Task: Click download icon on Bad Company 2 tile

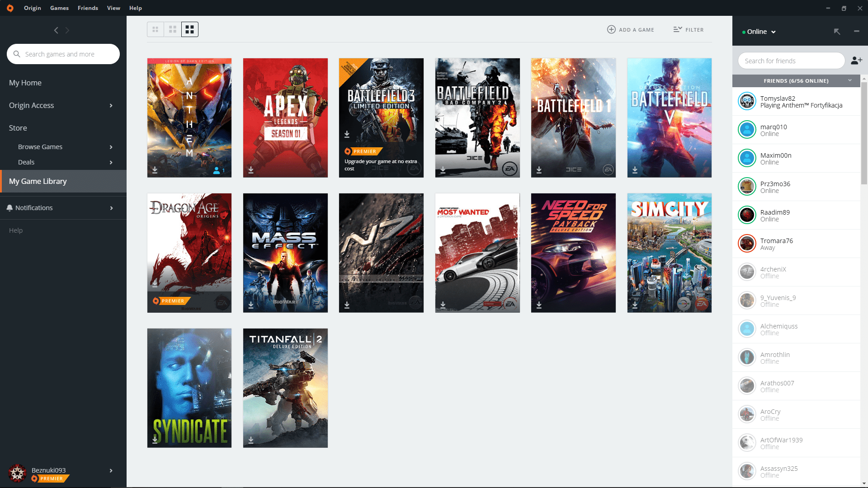Action: [x=443, y=170]
